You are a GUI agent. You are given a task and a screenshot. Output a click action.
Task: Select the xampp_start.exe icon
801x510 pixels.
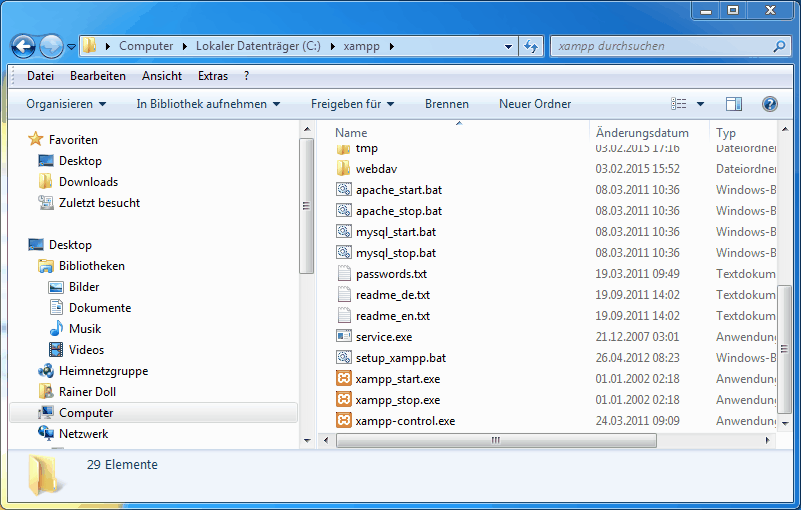coord(343,379)
